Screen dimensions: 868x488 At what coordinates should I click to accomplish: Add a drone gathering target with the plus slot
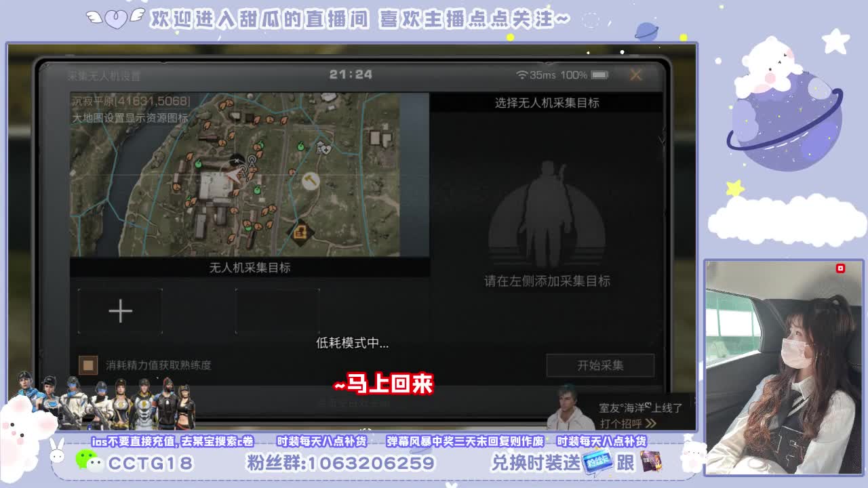[120, 311]
